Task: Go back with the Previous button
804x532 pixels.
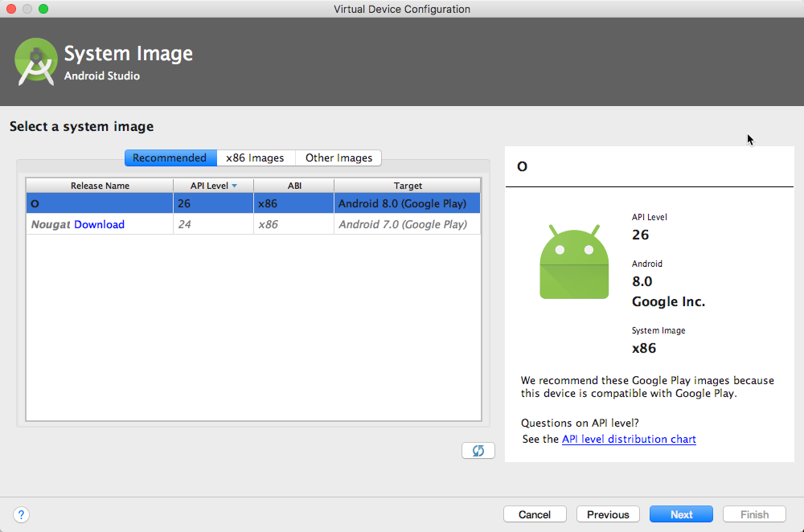Action: click(x=608, y=514)
